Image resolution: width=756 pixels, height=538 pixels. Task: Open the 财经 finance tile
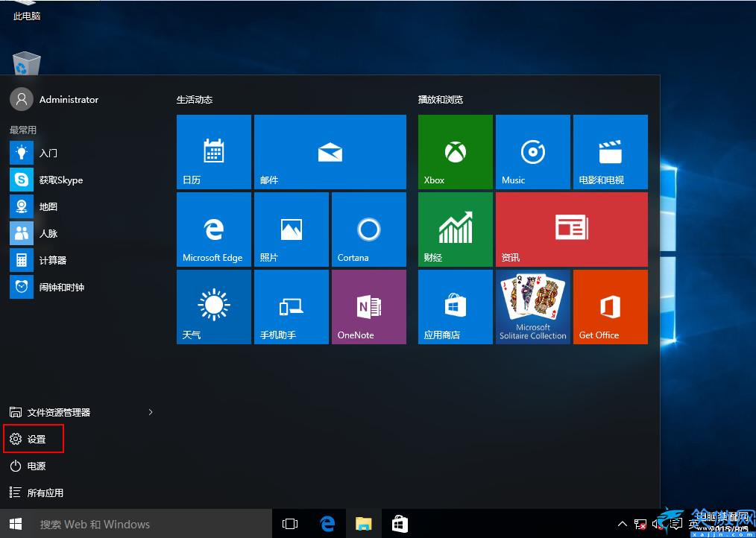coord(455,230)
